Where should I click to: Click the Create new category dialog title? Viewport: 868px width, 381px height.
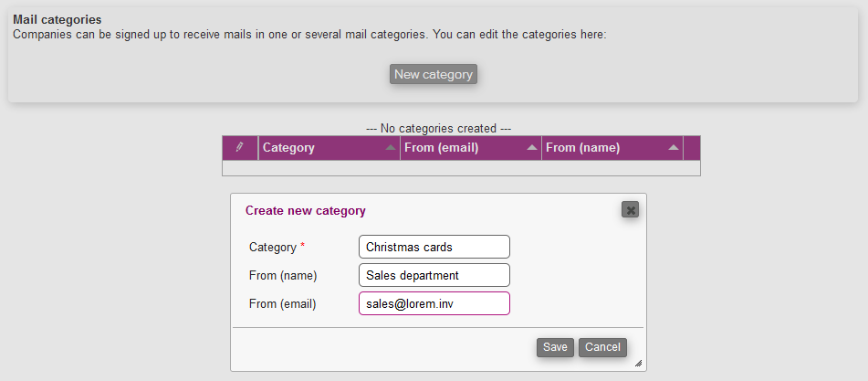click(306, 211)
